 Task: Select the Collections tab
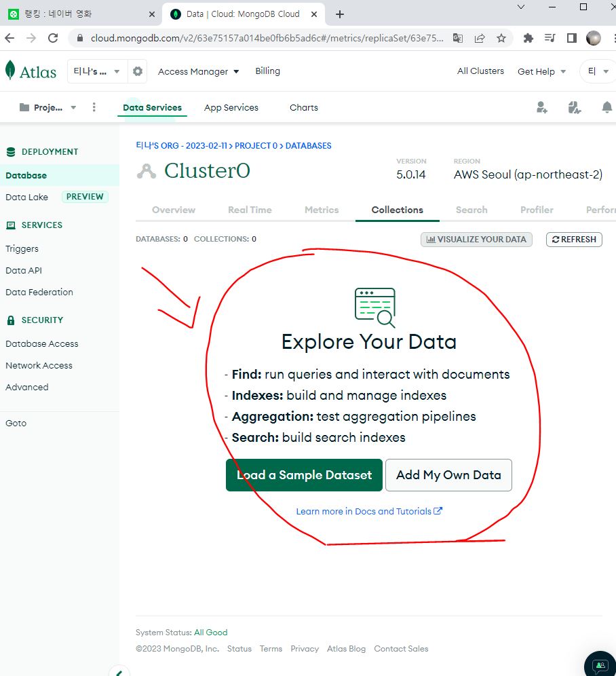[398, 210]
